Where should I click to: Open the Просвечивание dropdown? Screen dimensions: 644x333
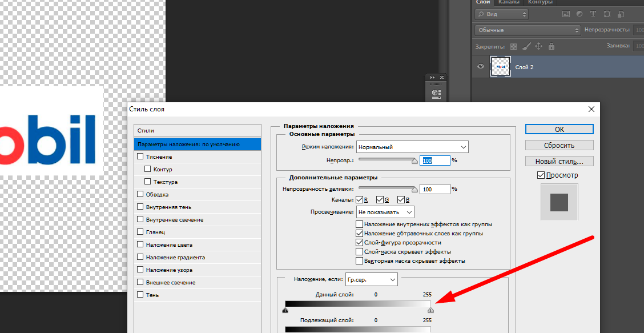[385, 212]
